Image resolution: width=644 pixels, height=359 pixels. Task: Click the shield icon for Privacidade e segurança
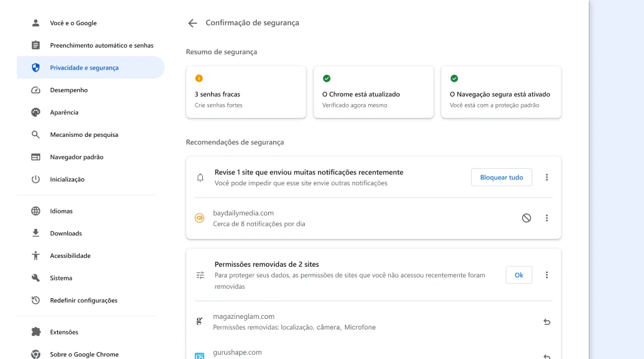tap(36, 68)
